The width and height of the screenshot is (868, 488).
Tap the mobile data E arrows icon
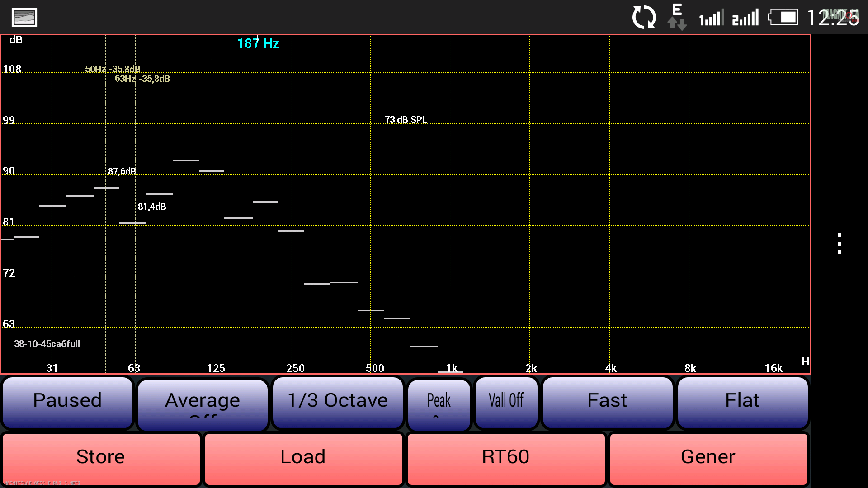coord(677,17)
